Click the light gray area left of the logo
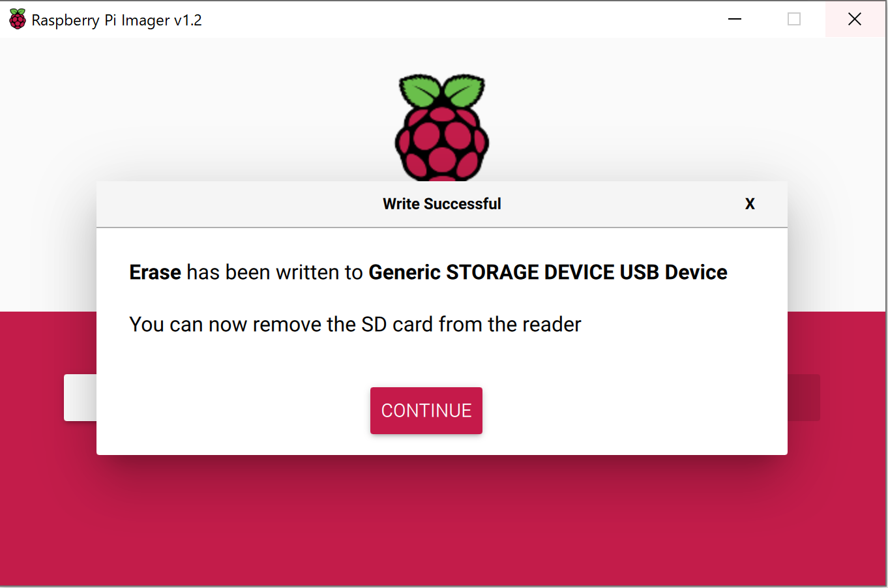The width and height of the screenshot is (888, 588). click(196, 117)
